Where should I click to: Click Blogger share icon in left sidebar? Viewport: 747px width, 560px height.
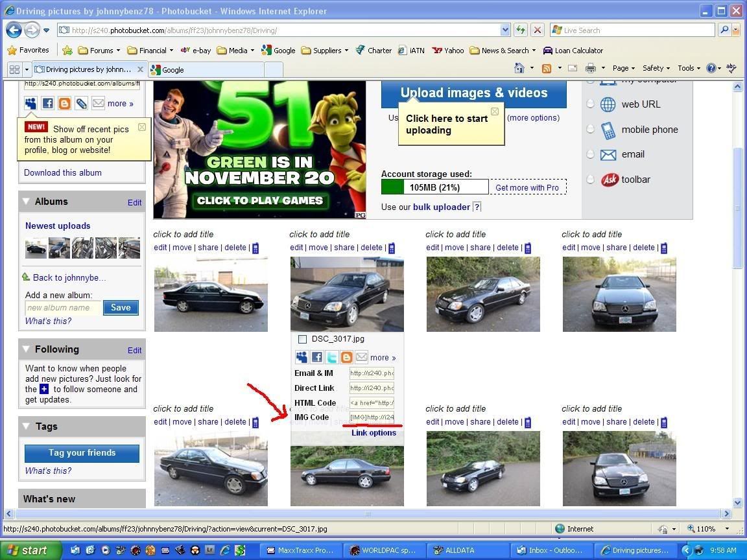[64, 103]
